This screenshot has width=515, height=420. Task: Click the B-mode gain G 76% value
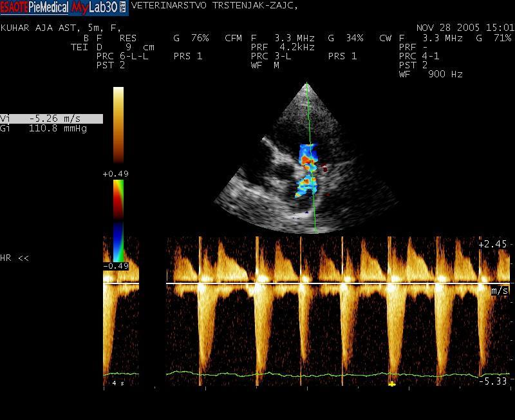(191, 38)
